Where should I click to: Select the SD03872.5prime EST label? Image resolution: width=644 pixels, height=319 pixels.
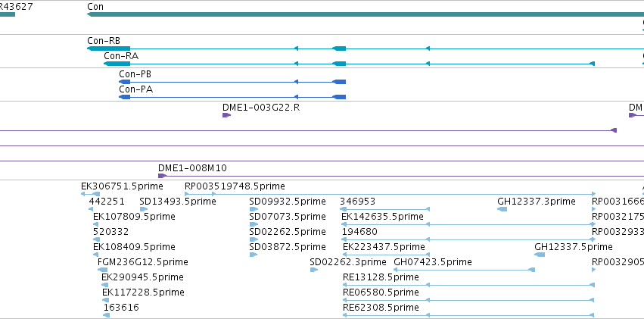pyautogui.click(x=288, y=247)
